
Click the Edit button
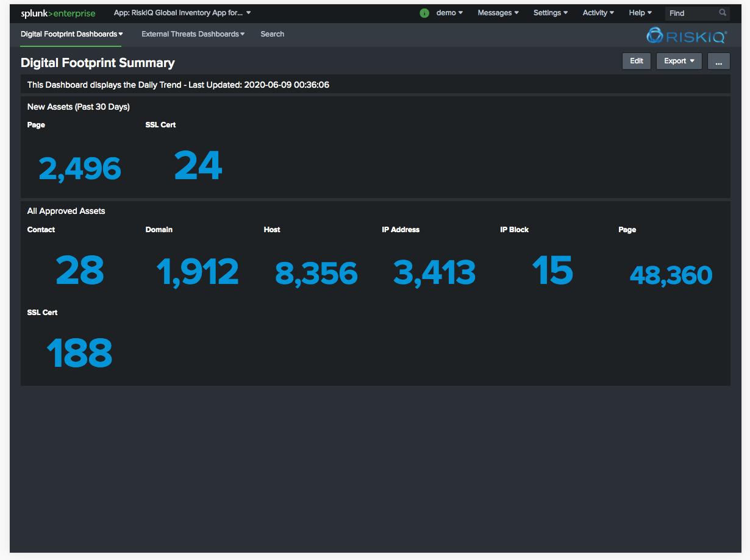click(637, 61)
